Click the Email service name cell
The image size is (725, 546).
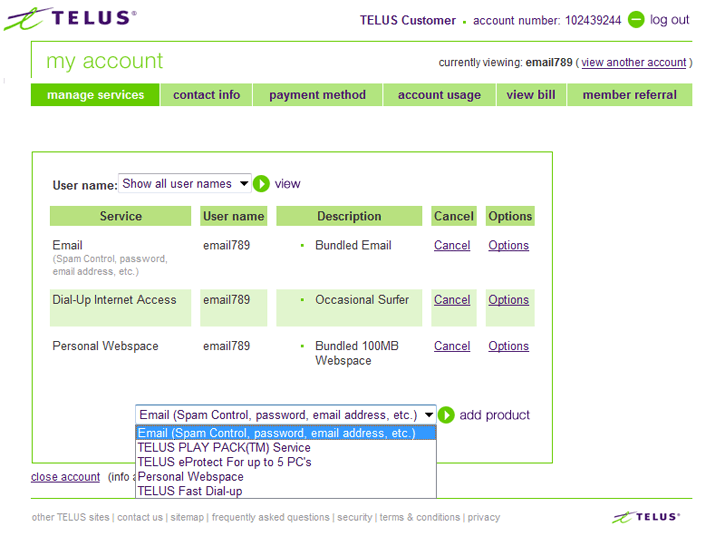pyautogui.click(x=68, y=245)
